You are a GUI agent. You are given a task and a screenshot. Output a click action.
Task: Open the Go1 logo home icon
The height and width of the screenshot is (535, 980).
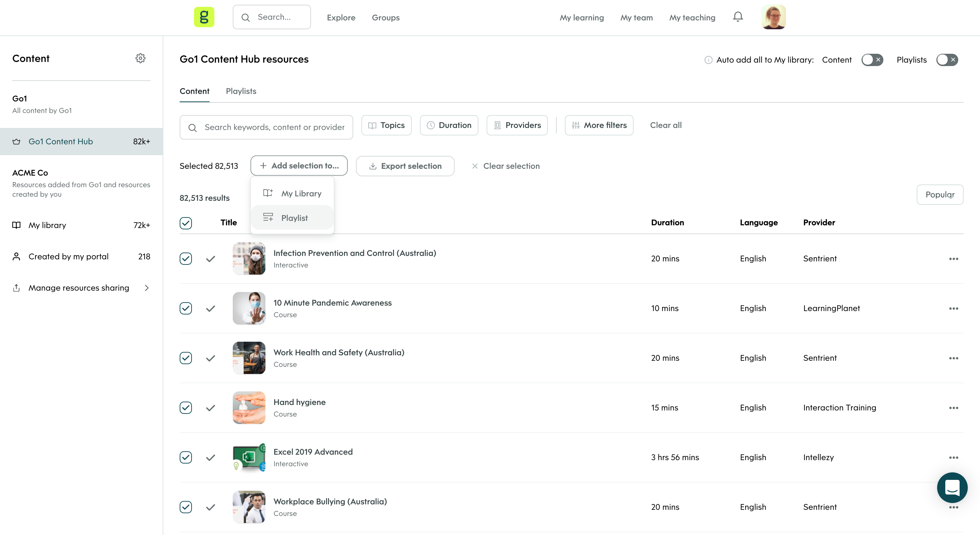204,17
